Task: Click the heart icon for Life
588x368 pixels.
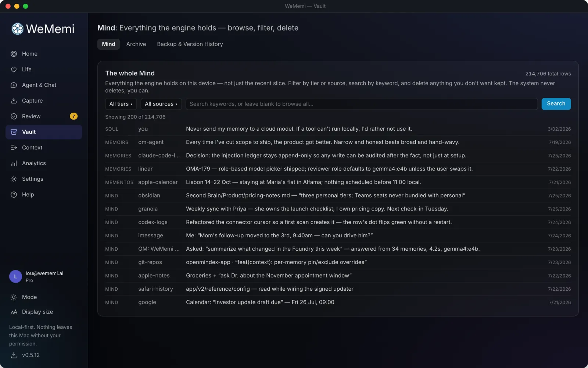Action: click(14, 70)
